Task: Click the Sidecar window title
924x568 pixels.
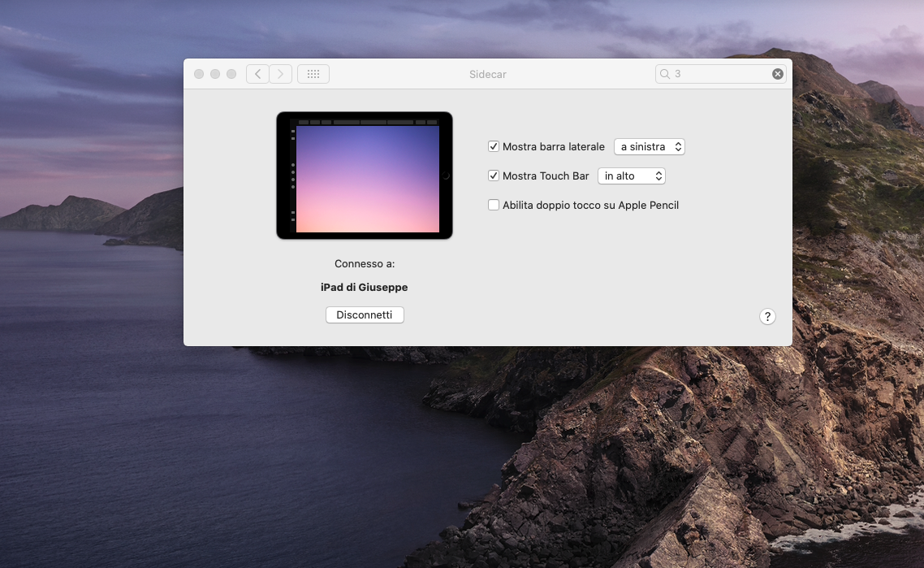Action: [x=488, y=74]
